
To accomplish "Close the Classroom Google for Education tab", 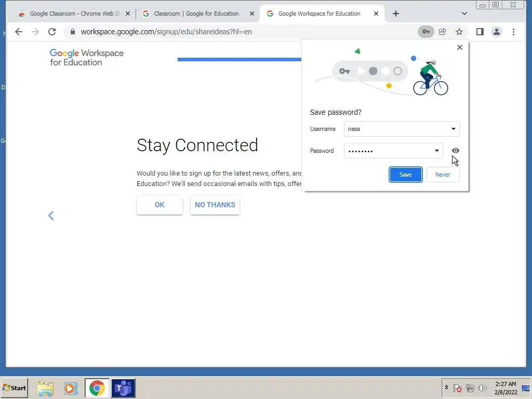I will coord(252,14).
